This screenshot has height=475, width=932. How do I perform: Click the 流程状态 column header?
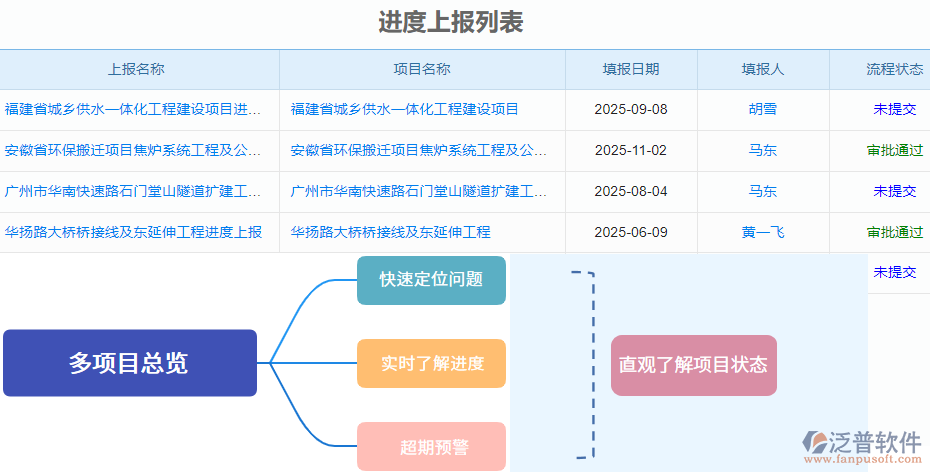pos(894,69)
